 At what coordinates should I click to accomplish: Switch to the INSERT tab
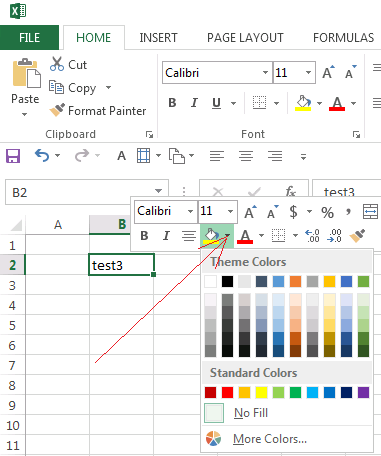[x=158, y=37]
